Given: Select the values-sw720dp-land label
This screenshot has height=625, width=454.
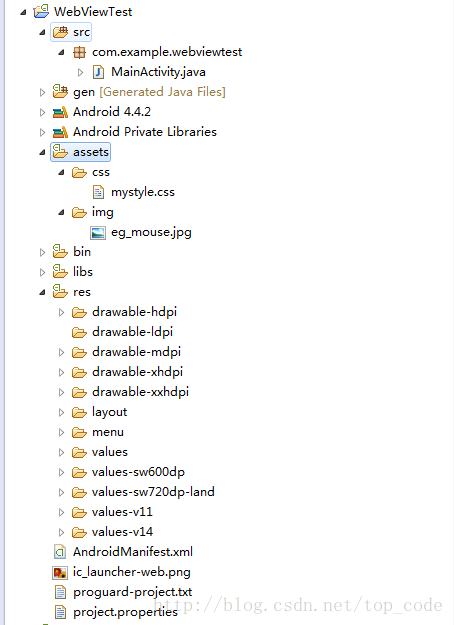Looking at the screenshot, I should (x=153, y=492).
